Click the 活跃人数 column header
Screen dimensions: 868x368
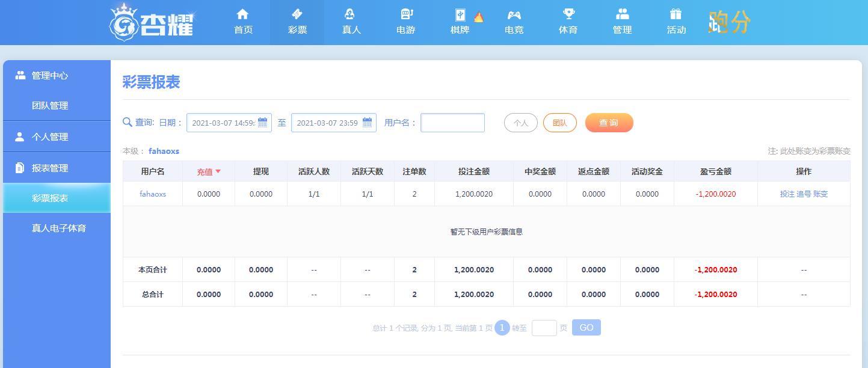click(314, 171)
